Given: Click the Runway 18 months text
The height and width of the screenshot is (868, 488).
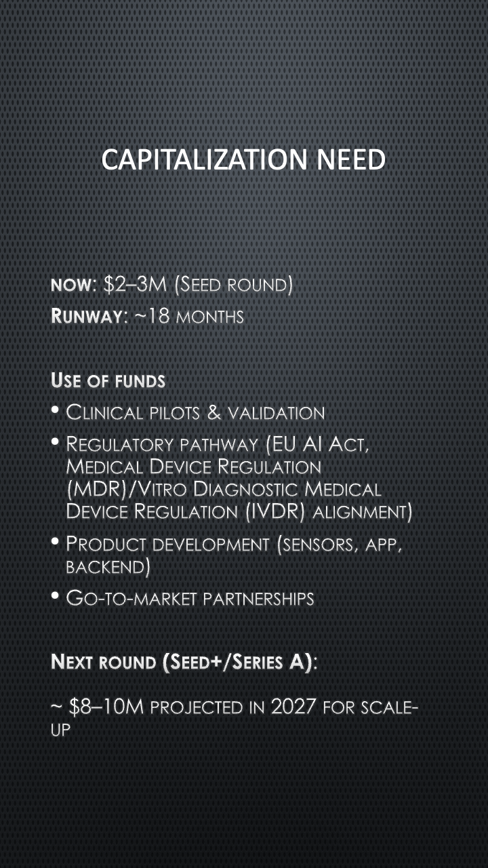Looking at the screenshot, I should (x=147, y=317).
